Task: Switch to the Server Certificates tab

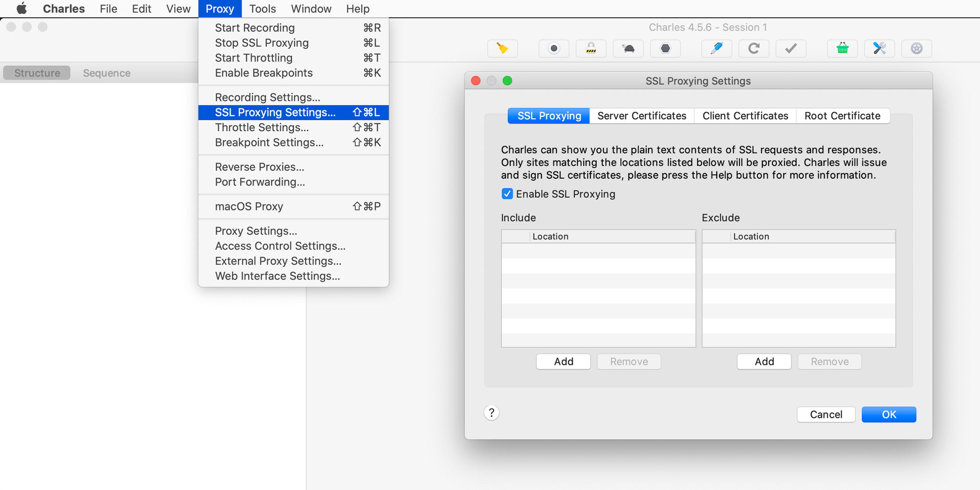Action: [642, 116]
